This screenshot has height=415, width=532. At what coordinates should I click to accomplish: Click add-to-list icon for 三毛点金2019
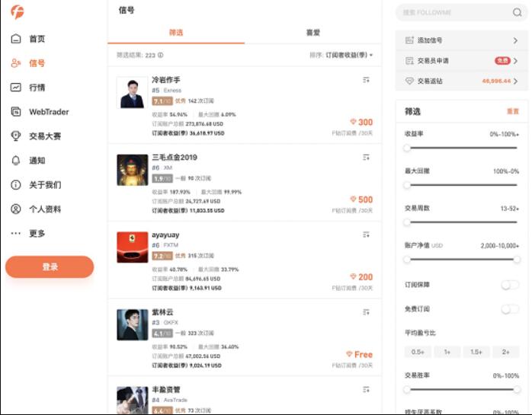click(x=366, y=158)
